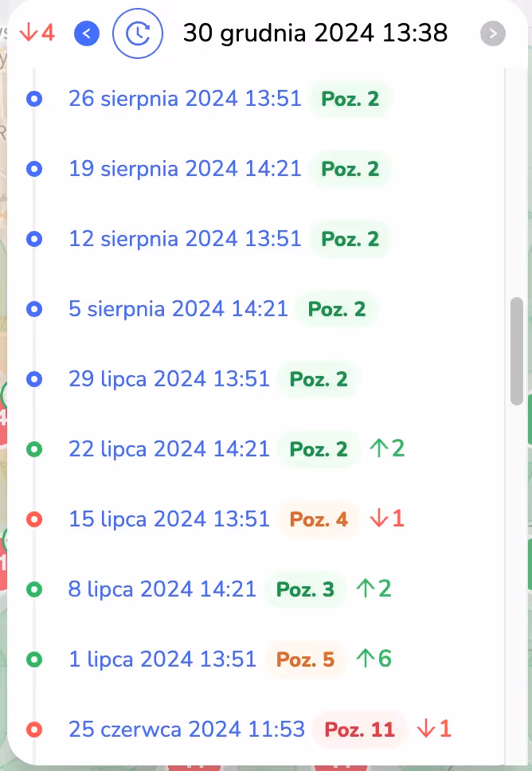Viewport: 532px width, 771px height.
Task: Click orange Poz. 4 badge
Action: click(319, 519)
